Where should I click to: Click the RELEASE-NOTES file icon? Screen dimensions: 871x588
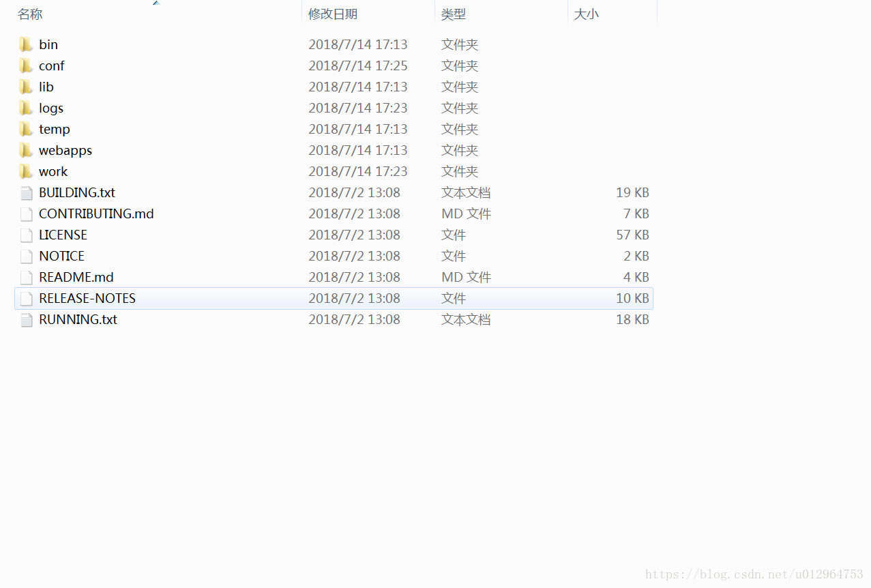click(27, 298)
